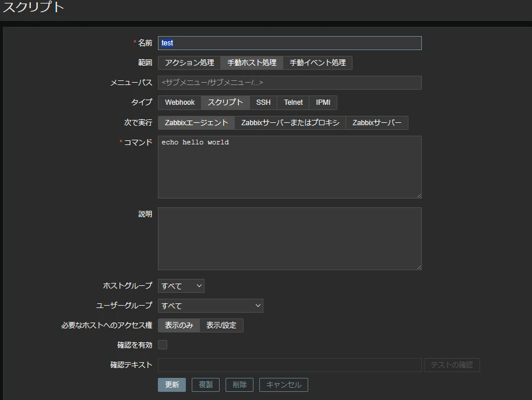
Task: Toggle the 確認を有効 checkbox
Action: (x=163, y=345)
